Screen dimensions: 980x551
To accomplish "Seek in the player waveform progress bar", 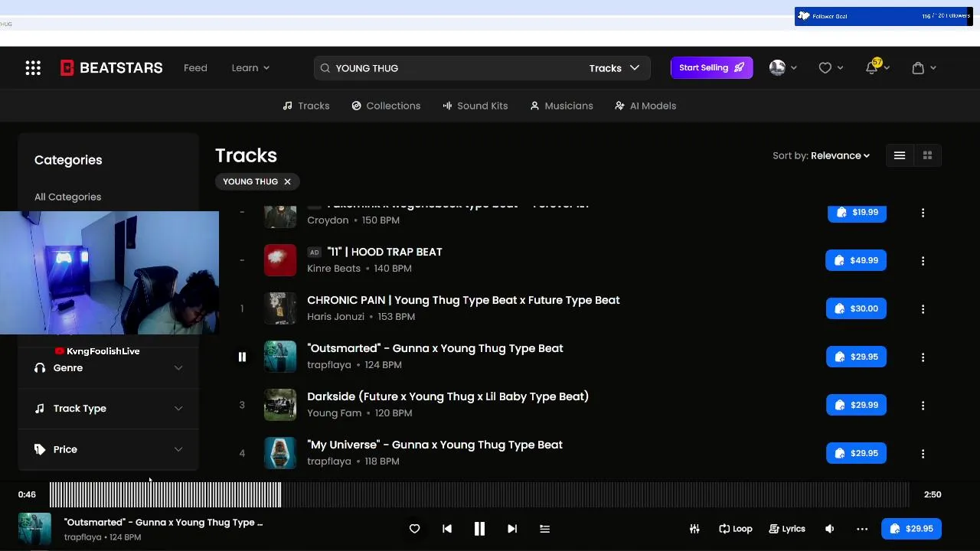I will tap(479, 494).
